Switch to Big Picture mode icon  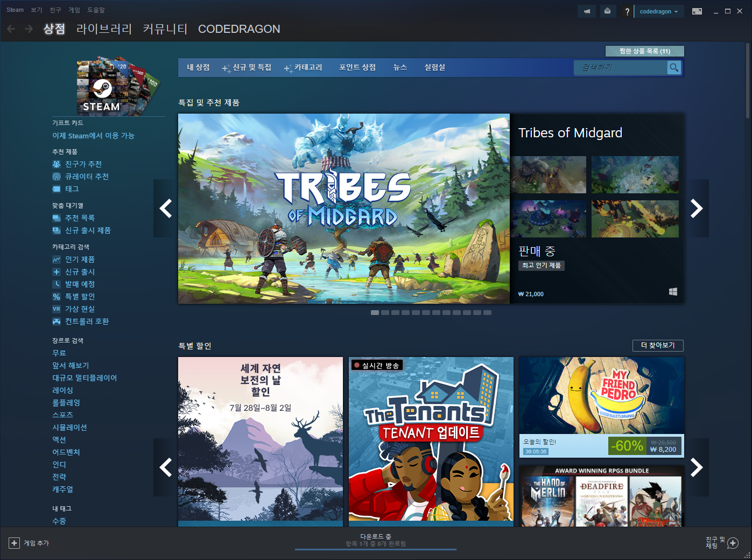(x=697, y=11)
